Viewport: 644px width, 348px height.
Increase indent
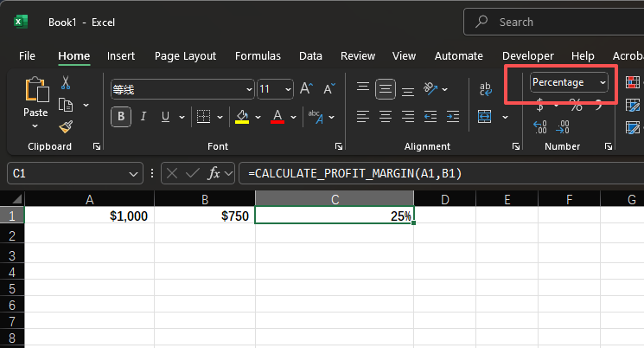coord(453,117)
